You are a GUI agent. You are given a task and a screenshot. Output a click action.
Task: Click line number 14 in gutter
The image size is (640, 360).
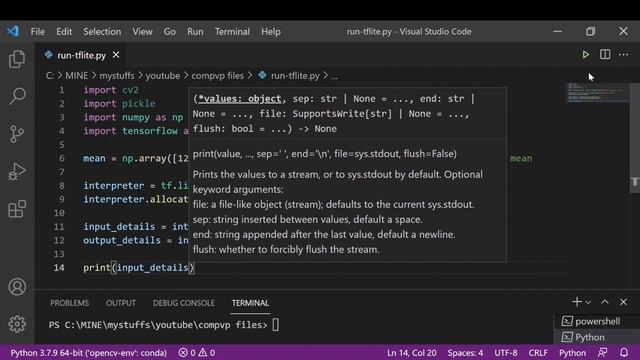[59, 268]
